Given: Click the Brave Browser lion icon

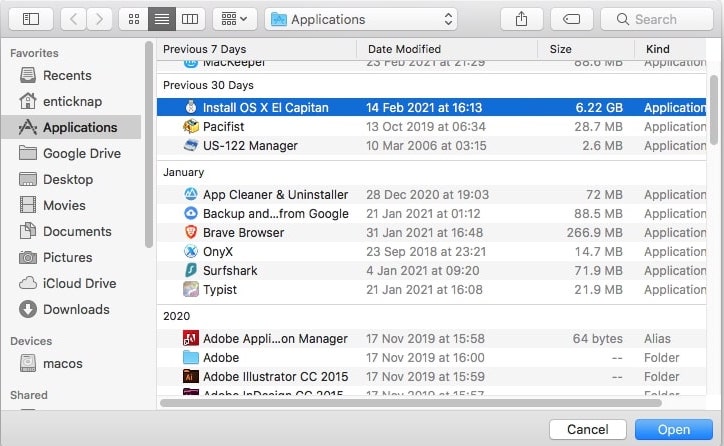Looking at the screenshot, I should [191, 232].
